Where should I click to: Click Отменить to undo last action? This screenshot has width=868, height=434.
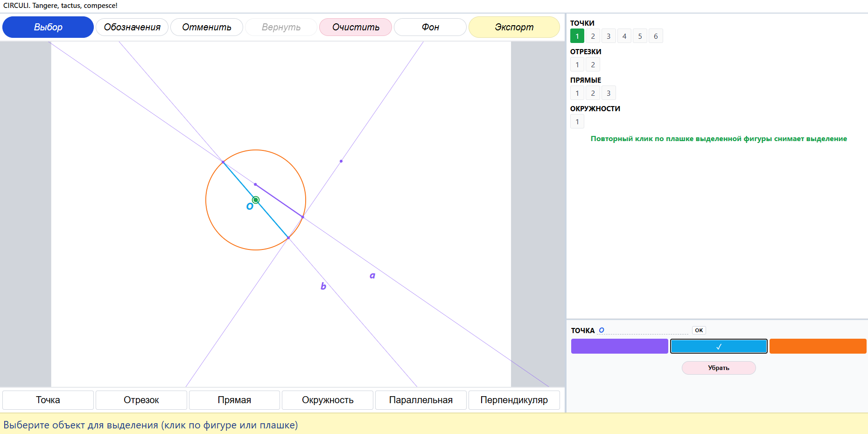click(207, 27)
